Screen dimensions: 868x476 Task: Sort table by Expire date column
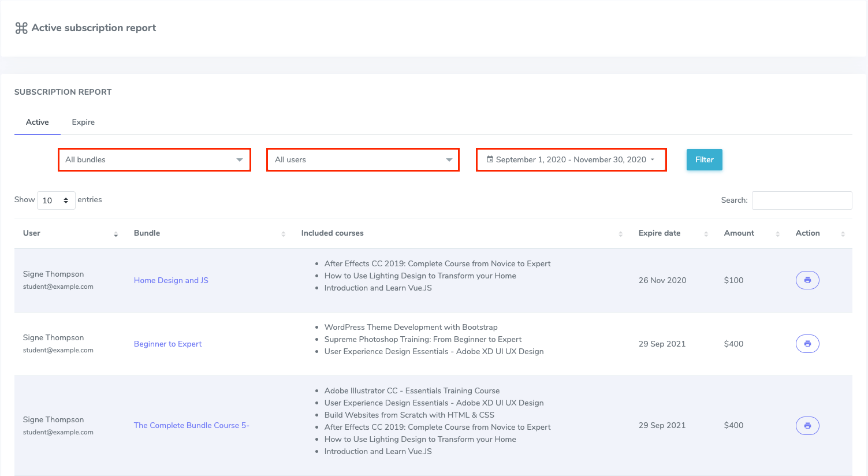pyautogui.click(x=706, y=234)
